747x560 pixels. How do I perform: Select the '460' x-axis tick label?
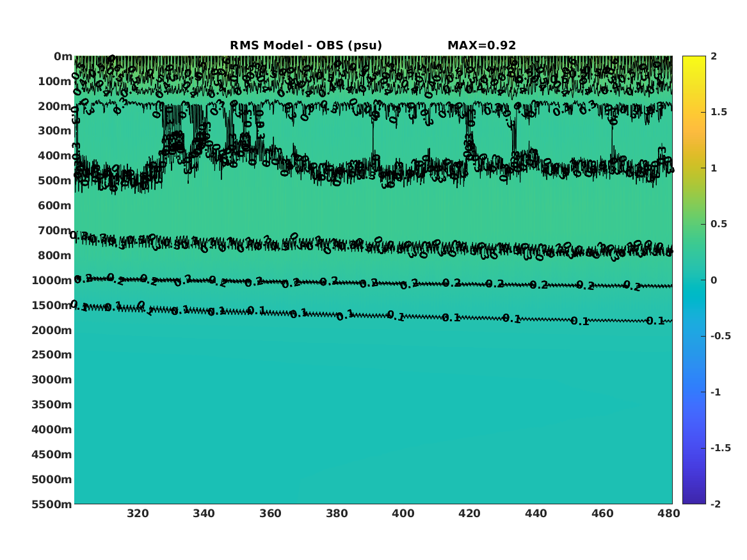(602, 513)
